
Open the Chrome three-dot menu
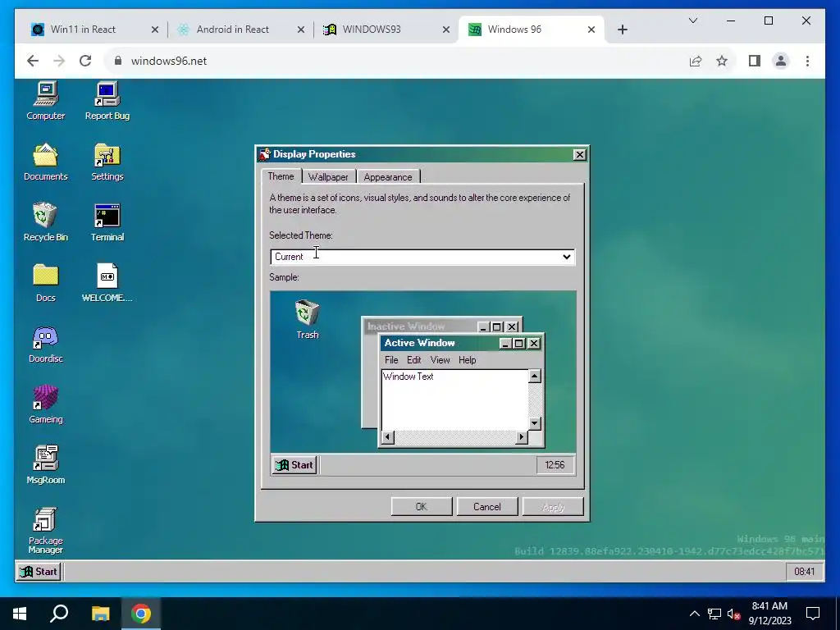point(807,61)
